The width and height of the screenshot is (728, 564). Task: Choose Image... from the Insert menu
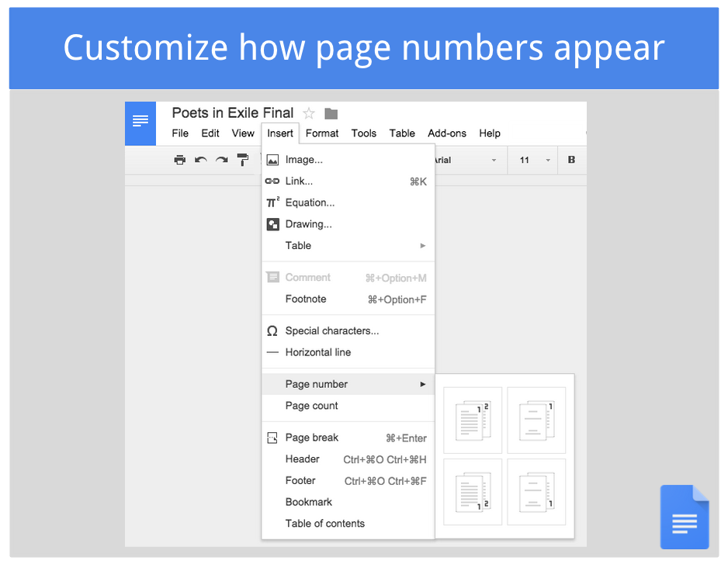coord(303,160)
